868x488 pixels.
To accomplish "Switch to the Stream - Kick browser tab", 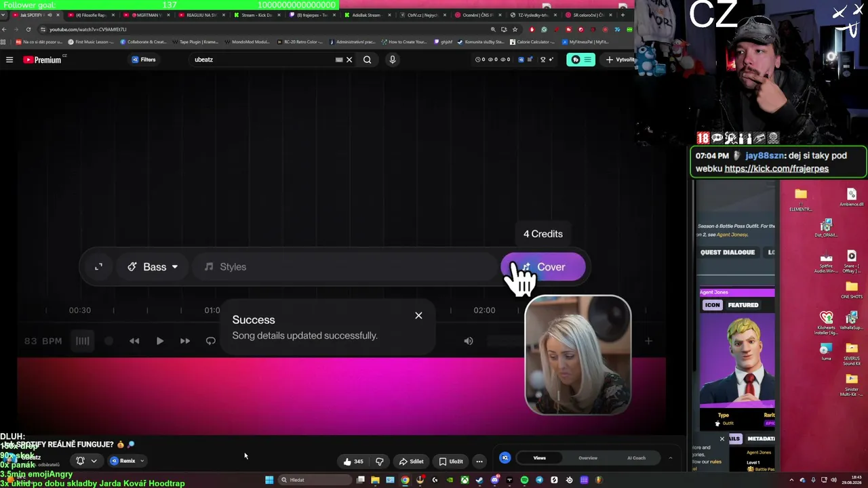I will [256, 15].
